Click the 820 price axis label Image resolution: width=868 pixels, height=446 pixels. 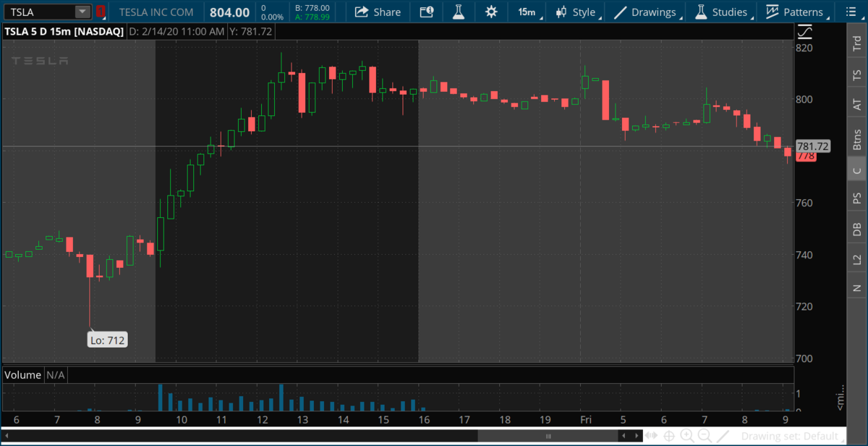point(804,48)
